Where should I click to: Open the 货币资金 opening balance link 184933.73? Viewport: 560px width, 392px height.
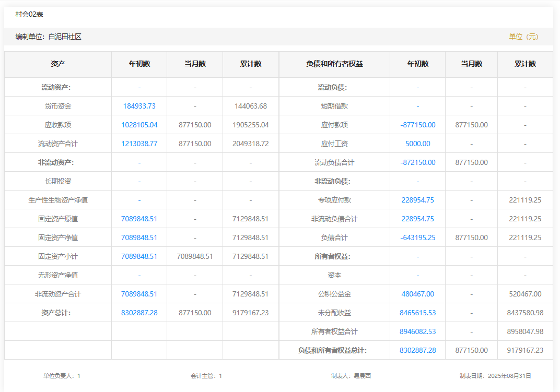tap(139, 106)
